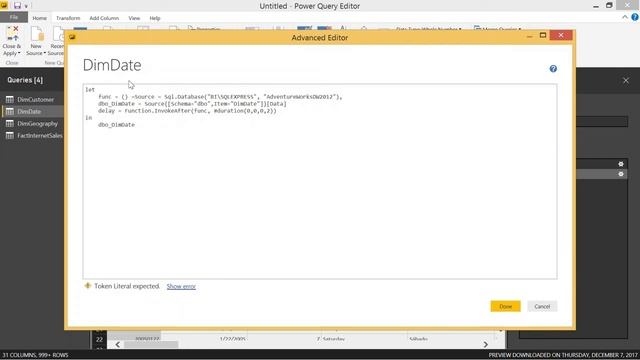Select the FactInternetSales query

pos(40,136)
